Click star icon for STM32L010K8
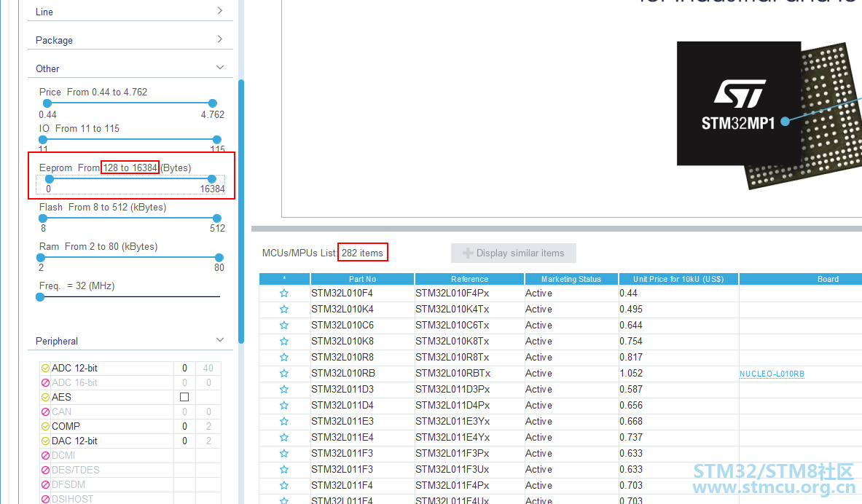This screenshot has height=504, width=862. pyautogui.click(x=284, y=342)
